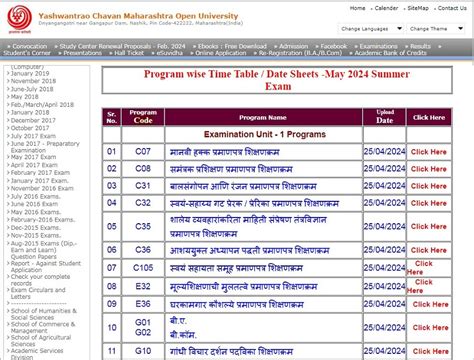474x360 pixels.
Task: Open Student's Corner navigation item
Action: click(x=27, y=53)
